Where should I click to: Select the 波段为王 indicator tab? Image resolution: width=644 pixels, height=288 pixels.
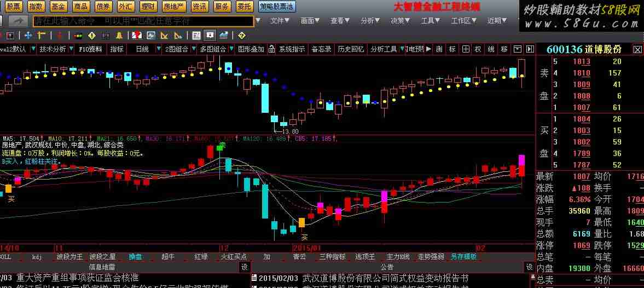coord(70,257)
